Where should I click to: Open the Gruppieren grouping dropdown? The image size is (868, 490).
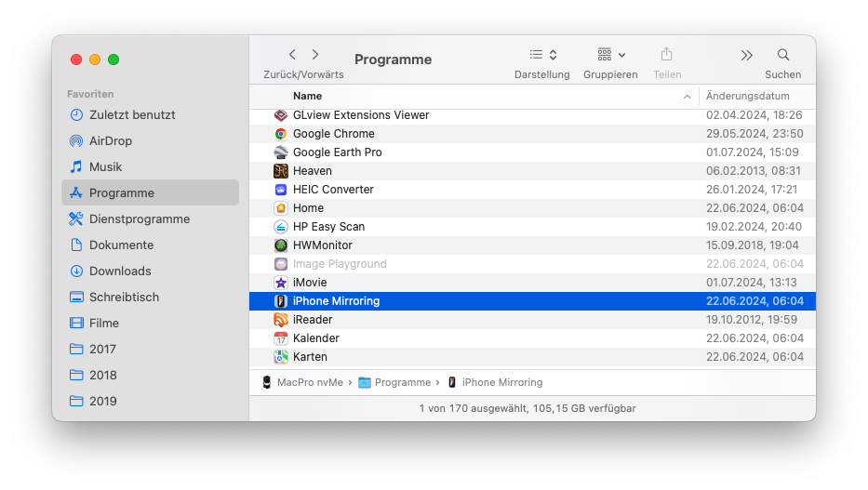[x=611, y=54]
